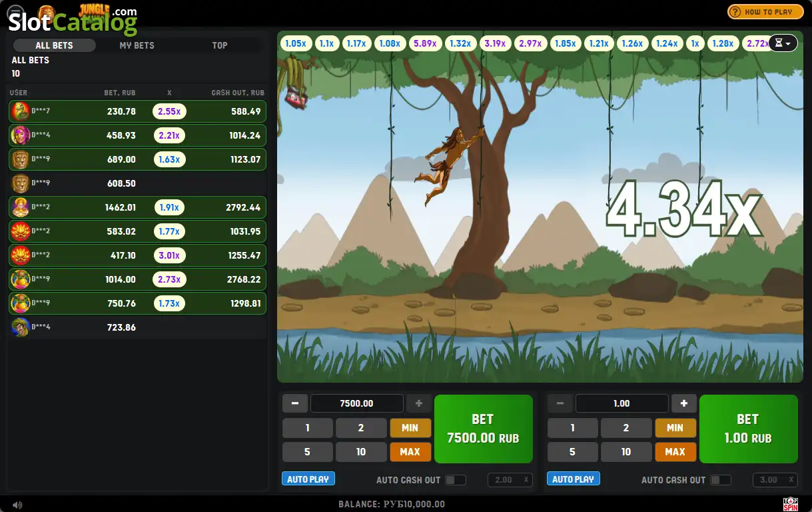Toggle Auto Cash Out for the right bet panel
This screenshot has height=512, width=812.
(x=721, y=480)
